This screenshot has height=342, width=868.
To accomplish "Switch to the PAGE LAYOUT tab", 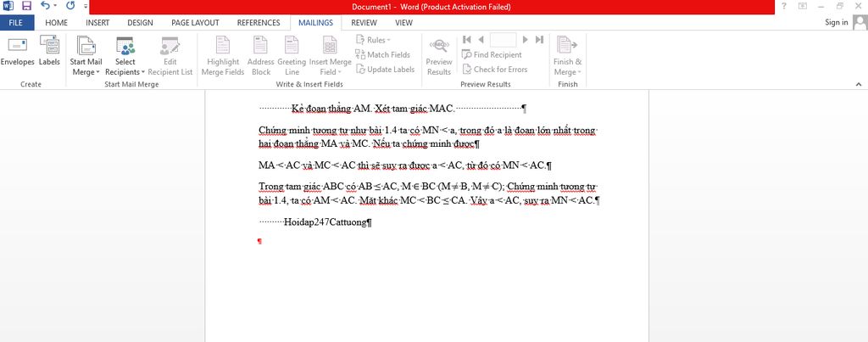I will click(x=195, y=23).
